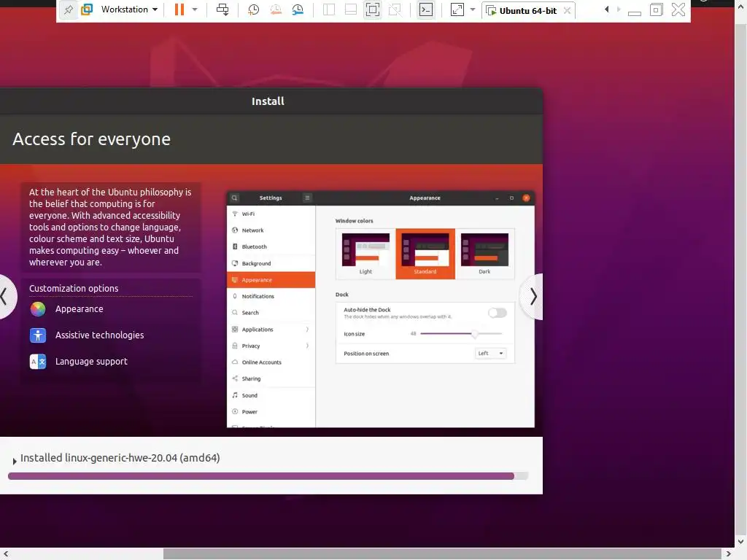This screenshot has width=747, height=560.
Task: Select Network in Settings sidebar
Action: coord(271,230)
